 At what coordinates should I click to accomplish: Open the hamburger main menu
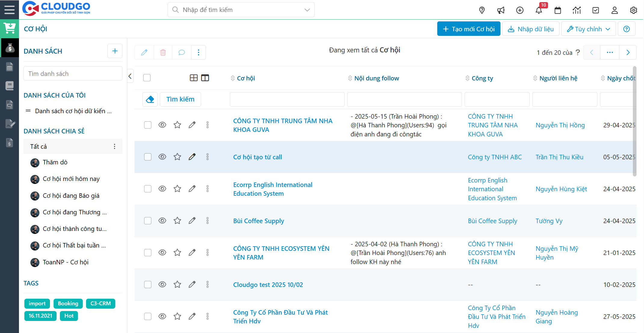point(9,10)
